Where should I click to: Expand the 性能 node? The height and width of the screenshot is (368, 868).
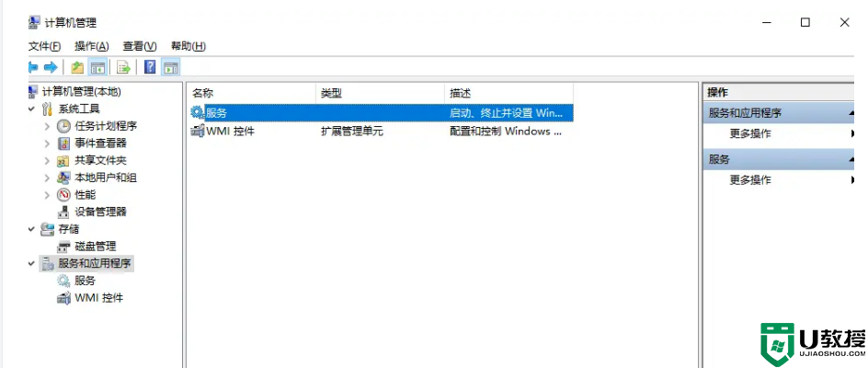click(49, 194)
